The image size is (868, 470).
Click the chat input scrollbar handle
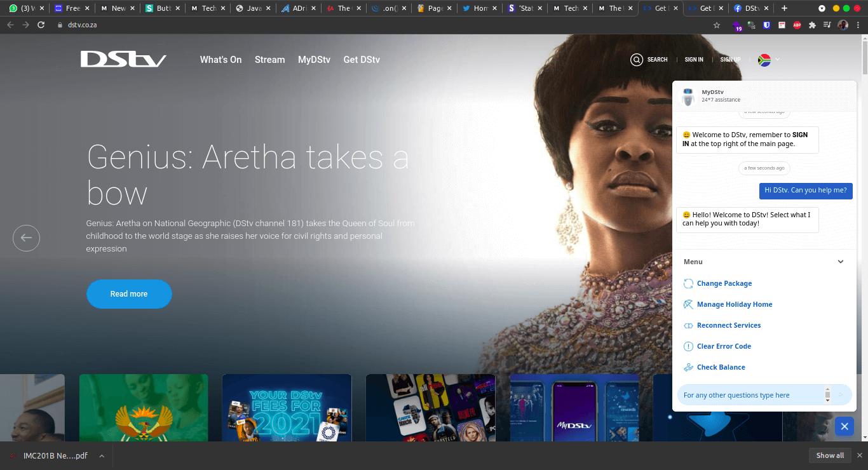pyautogui.click(x=827, y=395)
